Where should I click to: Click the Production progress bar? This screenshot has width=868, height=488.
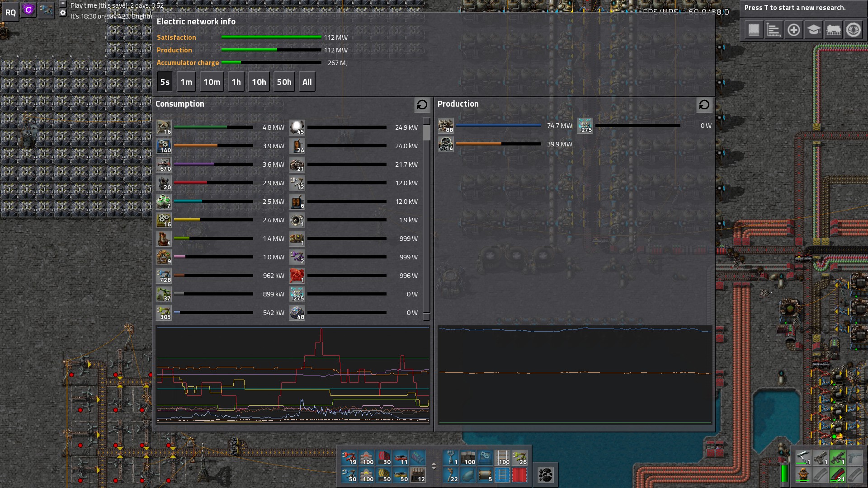click(271, 50)
